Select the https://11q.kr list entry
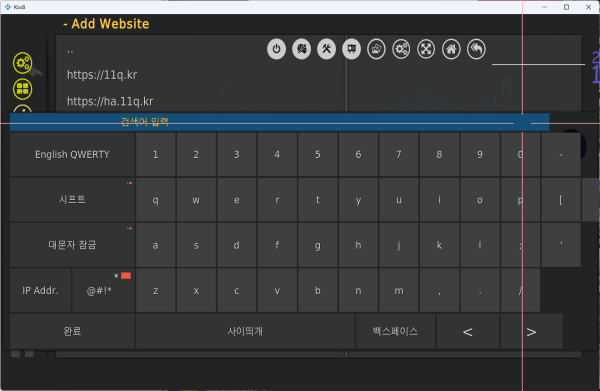600x391 pixels. tap(201, 75)
